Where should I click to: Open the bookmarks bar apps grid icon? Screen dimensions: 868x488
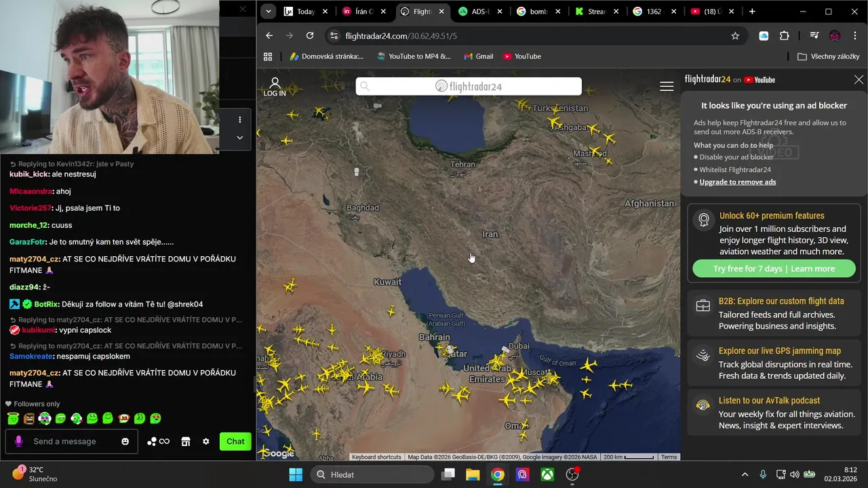tap(268, 56)
